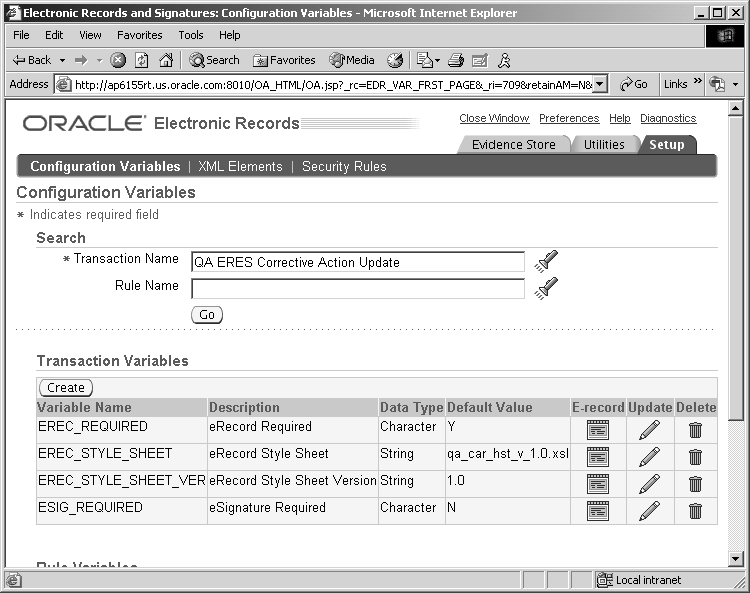Delete EREC_STYLE_SHEET variable with trash icon
The height and width of the screenshot is (593, 750).
[695, 457]
